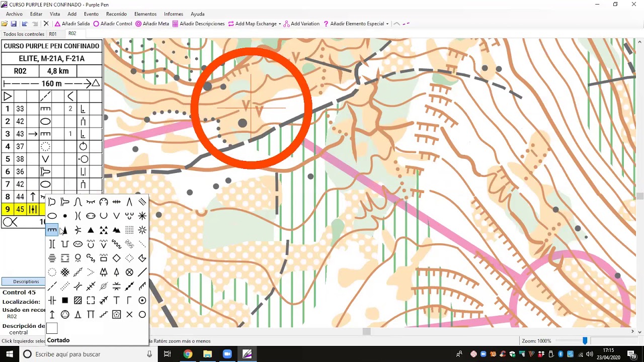Switch to the Todos los controles tab
The height and width of the screenshot is (362, 644).
point(24,34)
